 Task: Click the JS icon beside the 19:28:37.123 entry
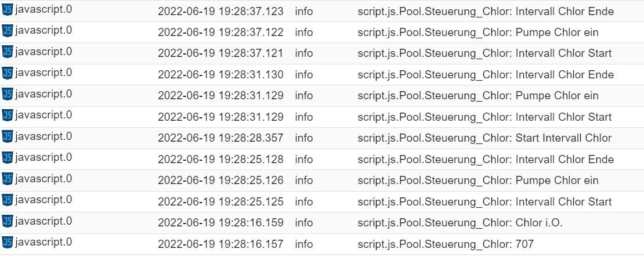(x=8, y=9)
